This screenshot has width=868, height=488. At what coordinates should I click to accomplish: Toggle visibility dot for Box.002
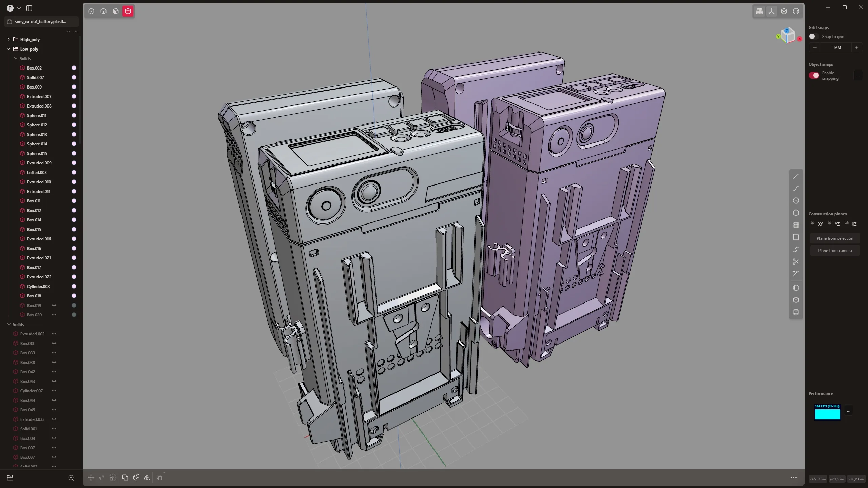tap(74, 68)
